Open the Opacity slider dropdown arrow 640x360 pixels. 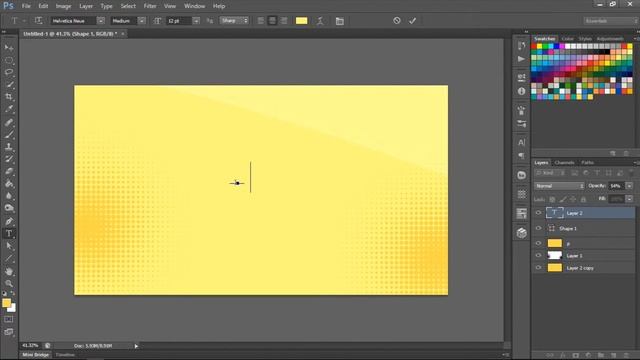click(x=629, y=186)
